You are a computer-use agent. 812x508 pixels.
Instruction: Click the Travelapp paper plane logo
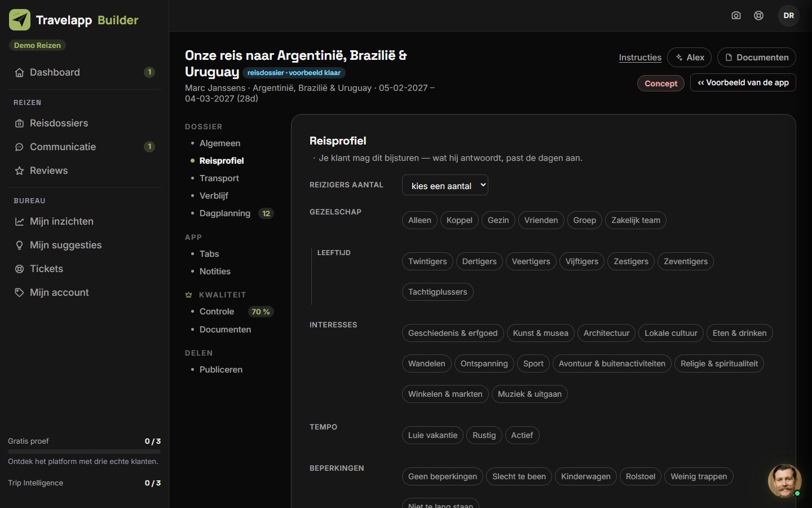pyautogui.click(x=20, y=20)
